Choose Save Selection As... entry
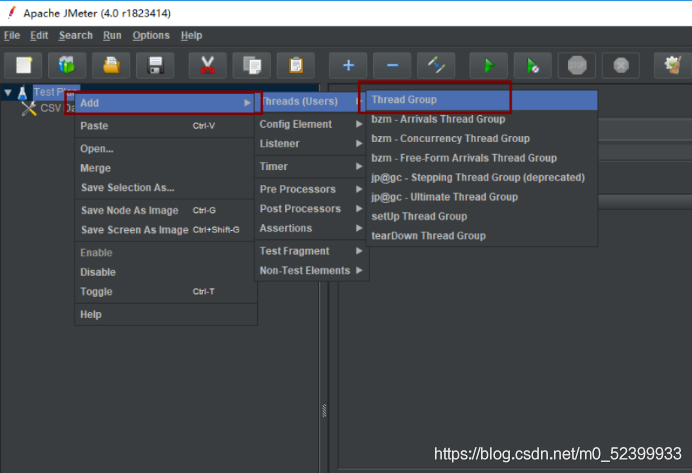The width and height of the screenshot is (692, 473). (x=165, y=188)
